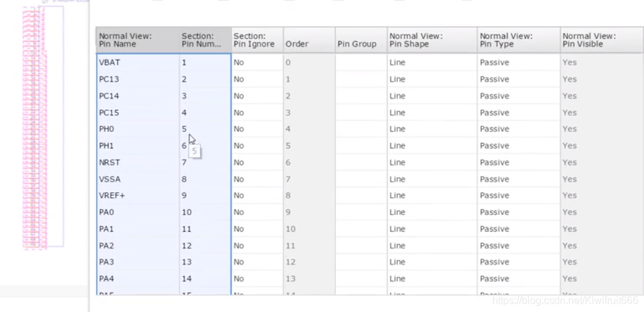Select the VBAT pin name cell
Screen dimensions: 644x312
coord(137,63)
